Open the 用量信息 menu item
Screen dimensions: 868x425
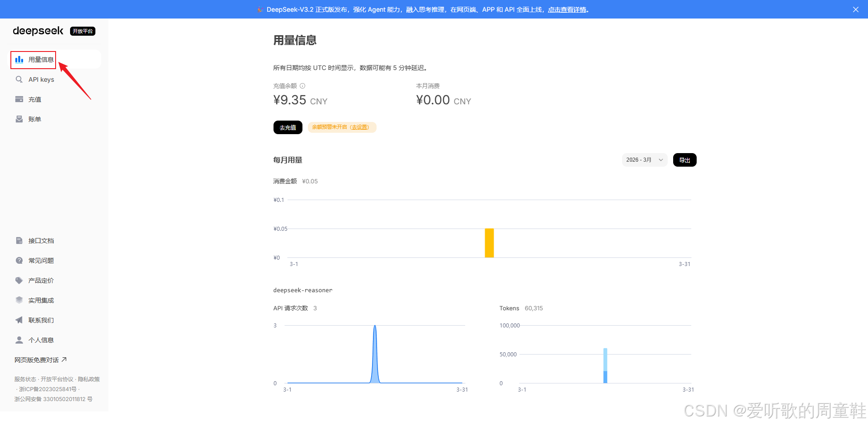click(55, 60)
